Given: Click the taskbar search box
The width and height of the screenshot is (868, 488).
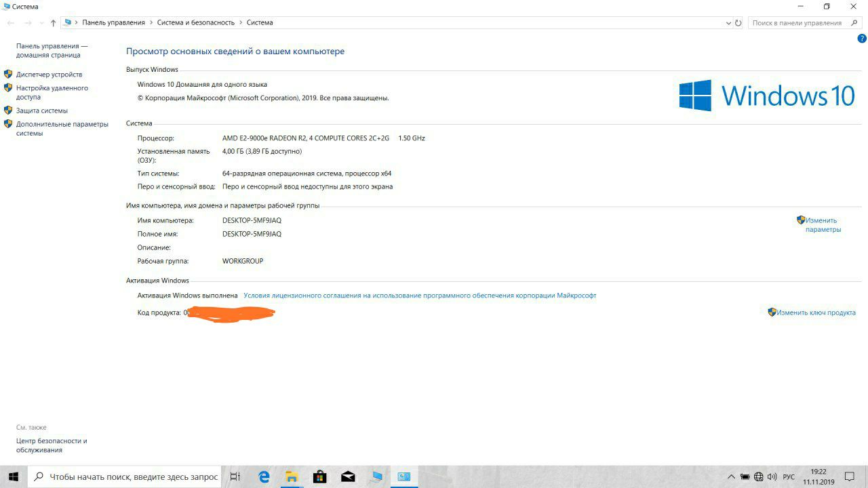Looking at the screenshot, I should tap(125, 476).
